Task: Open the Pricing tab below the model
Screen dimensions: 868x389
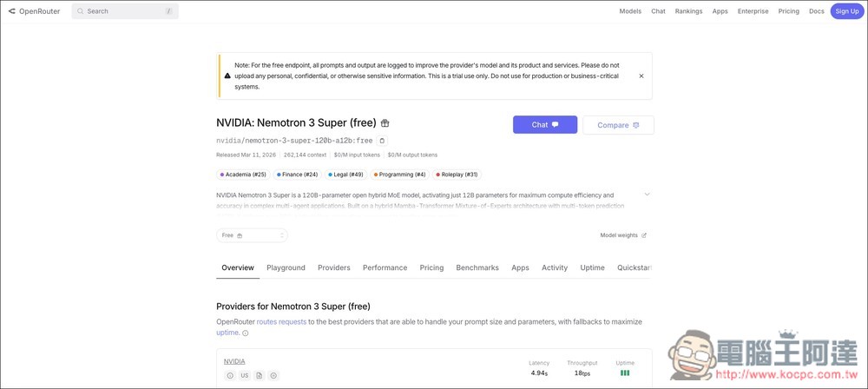Action: tap(431, 267)
